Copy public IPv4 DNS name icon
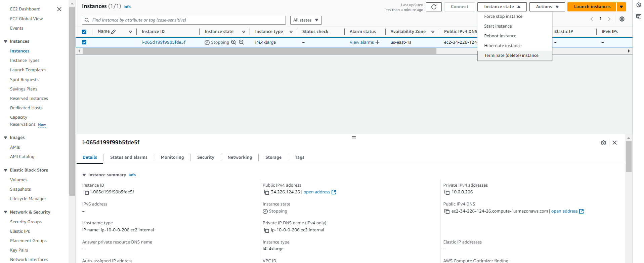This screenshot has width=644, height=263. coord(447,212)
